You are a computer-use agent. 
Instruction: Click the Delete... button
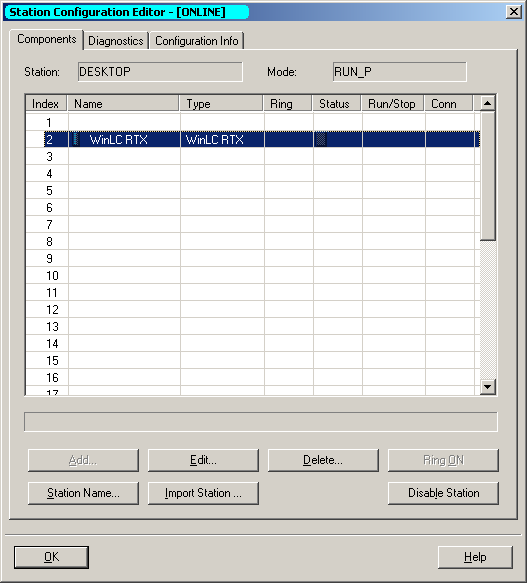click(323, 460)
